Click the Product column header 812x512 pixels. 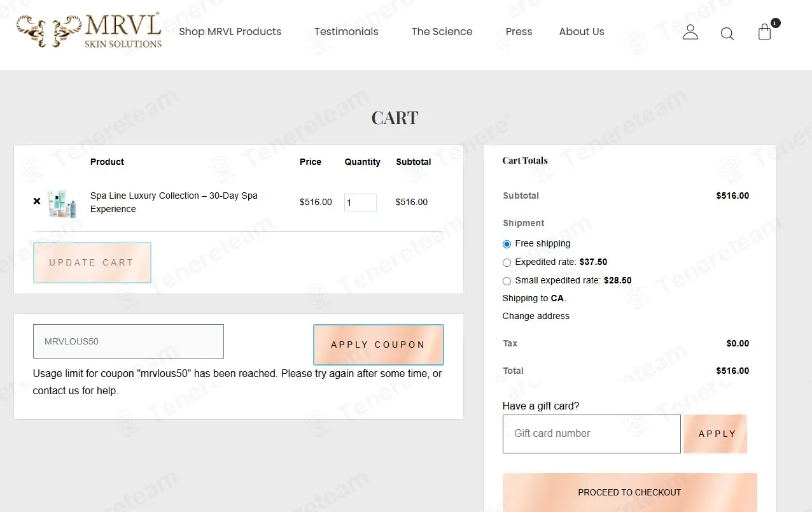[107, 162]
